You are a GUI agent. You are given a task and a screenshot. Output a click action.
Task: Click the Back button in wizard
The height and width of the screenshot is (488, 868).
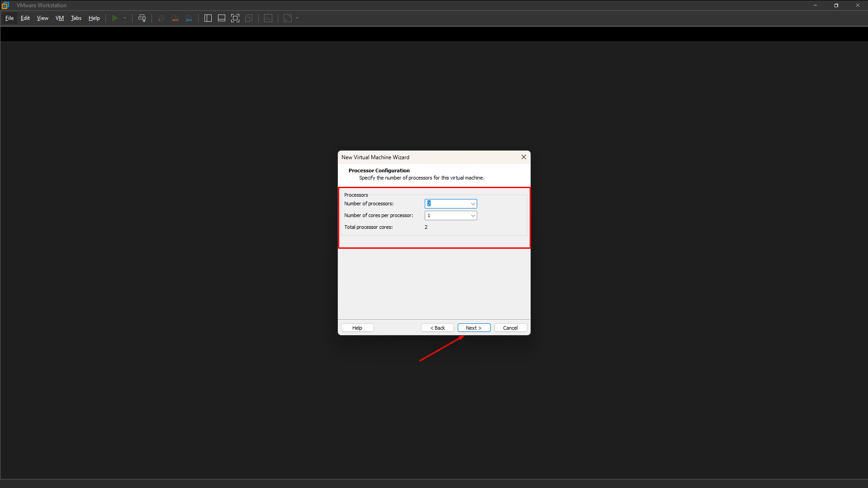click(x=437, y=328)
